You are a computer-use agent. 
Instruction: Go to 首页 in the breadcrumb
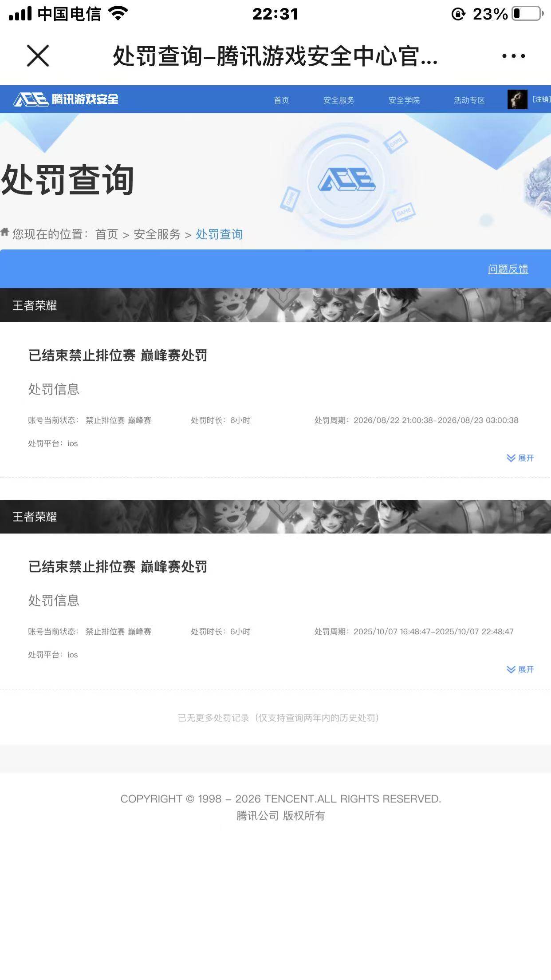pos(106,234)
